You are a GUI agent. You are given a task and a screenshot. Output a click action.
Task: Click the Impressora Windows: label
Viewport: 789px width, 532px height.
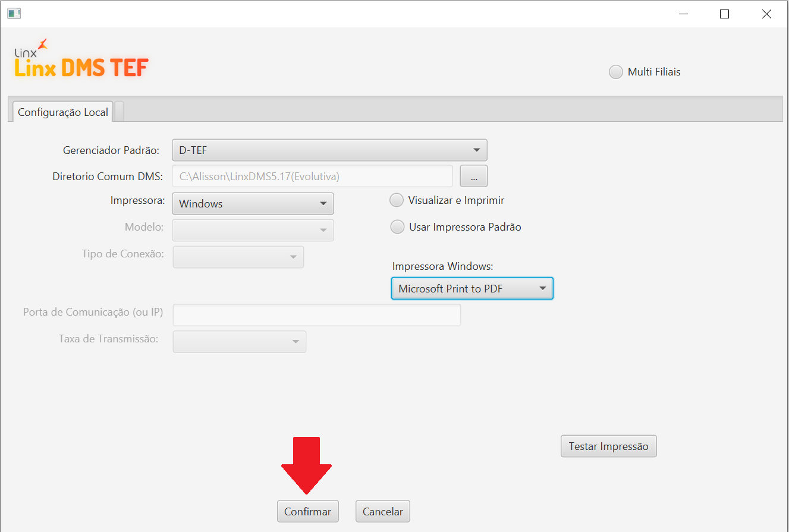[443, 266]
